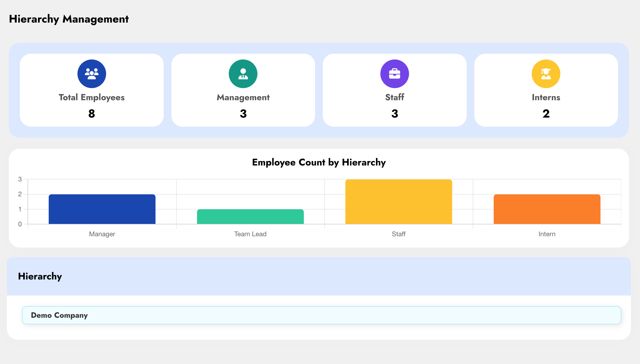Screen dimensions: 640x364
Task: Select the Total Employees count 8
Action: pyautogui.click(x=92, y=114)
